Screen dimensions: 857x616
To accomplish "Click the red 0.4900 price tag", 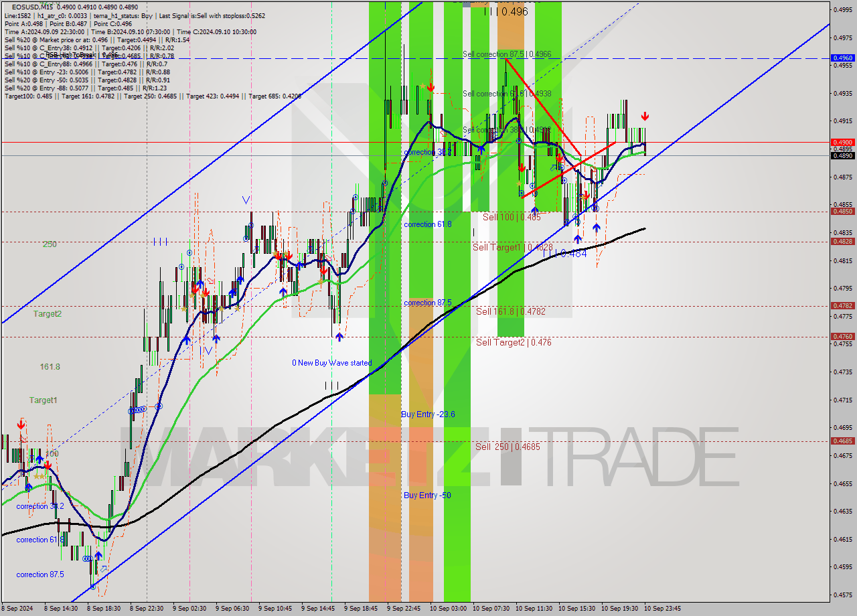I will click(x=842, y=143).
